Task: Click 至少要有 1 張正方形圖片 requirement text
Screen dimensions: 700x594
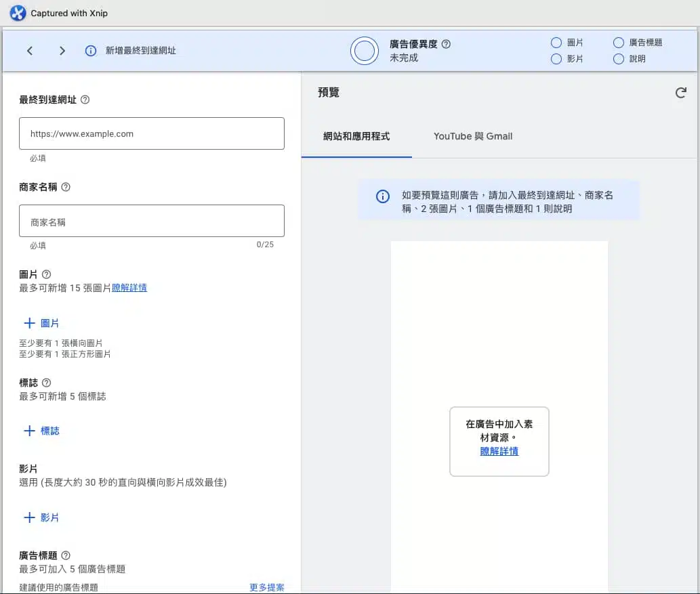Action: tap(65, 354)
